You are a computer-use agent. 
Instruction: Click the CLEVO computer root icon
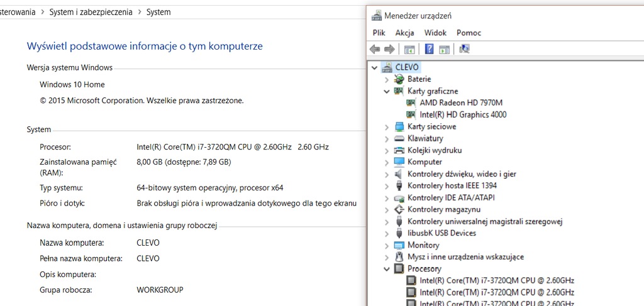point(387,67)
